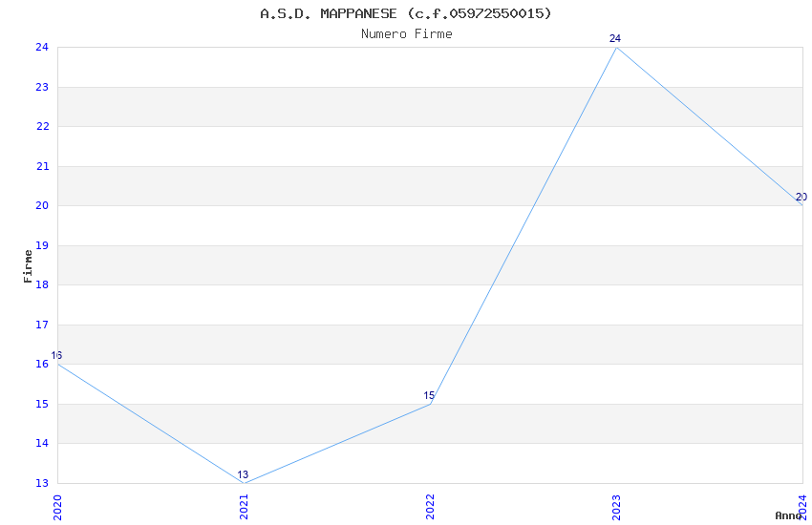Screen dimensions: 812x525
Task: Click y-axis tick value 17
Action: pos(42,325)
